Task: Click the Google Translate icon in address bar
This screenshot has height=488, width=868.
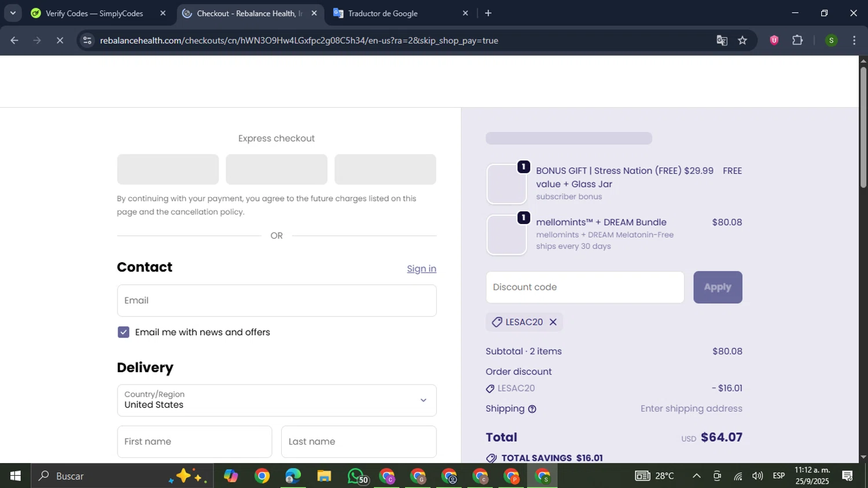Action: [x=722, y=41]
